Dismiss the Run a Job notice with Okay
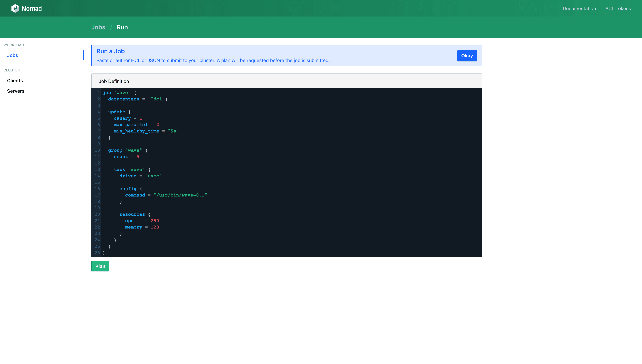 click(x=467, y=55)
